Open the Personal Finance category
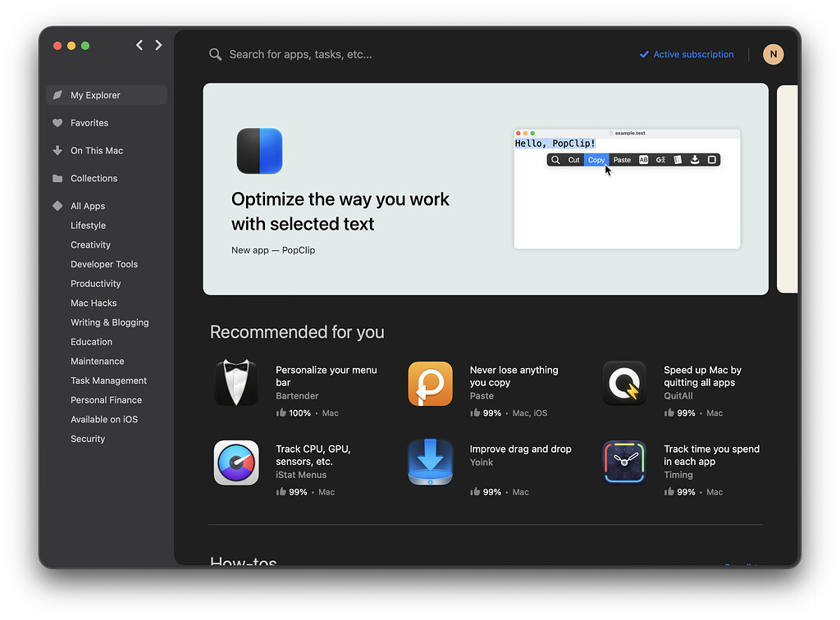Screen dimensions: 840x620 click(x=106, y=400)
